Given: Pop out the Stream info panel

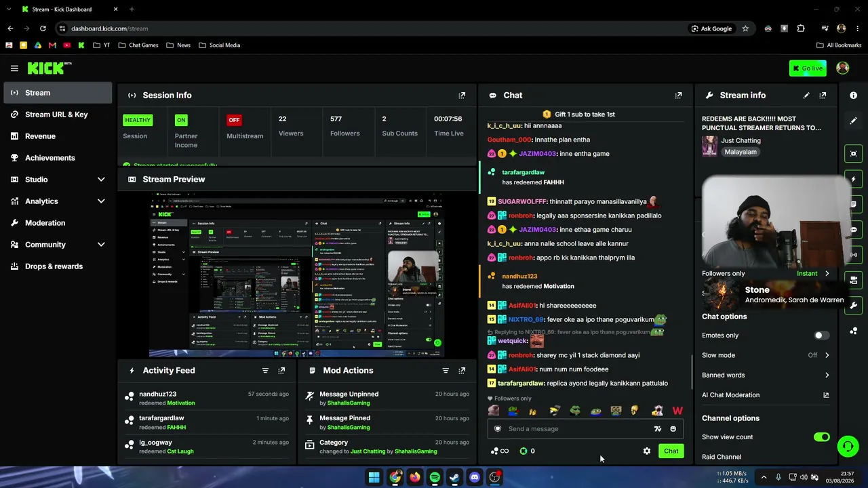Looking at the screenshot, I should [823, 96].
